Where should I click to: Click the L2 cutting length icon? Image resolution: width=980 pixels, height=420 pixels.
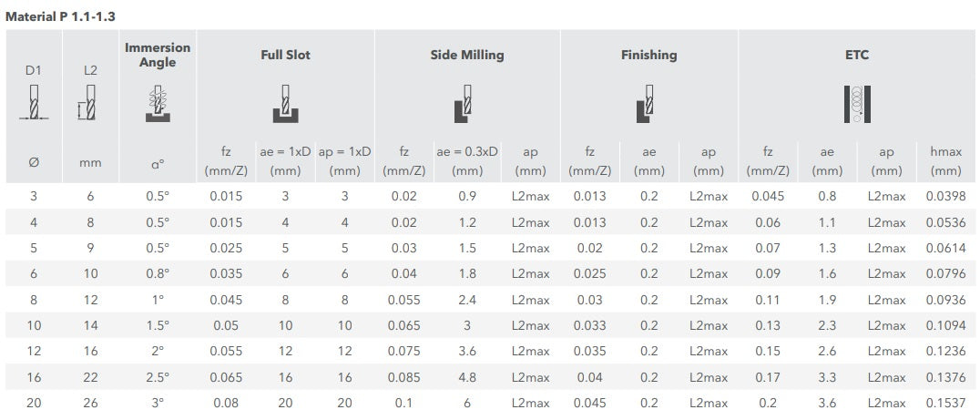pos(90,103)
